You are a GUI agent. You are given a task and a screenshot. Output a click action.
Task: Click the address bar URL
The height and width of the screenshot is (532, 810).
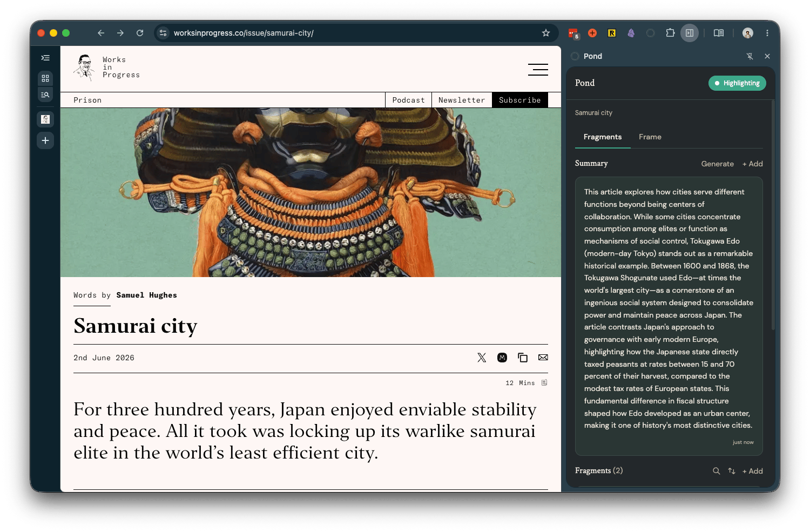tap(244, 33)
